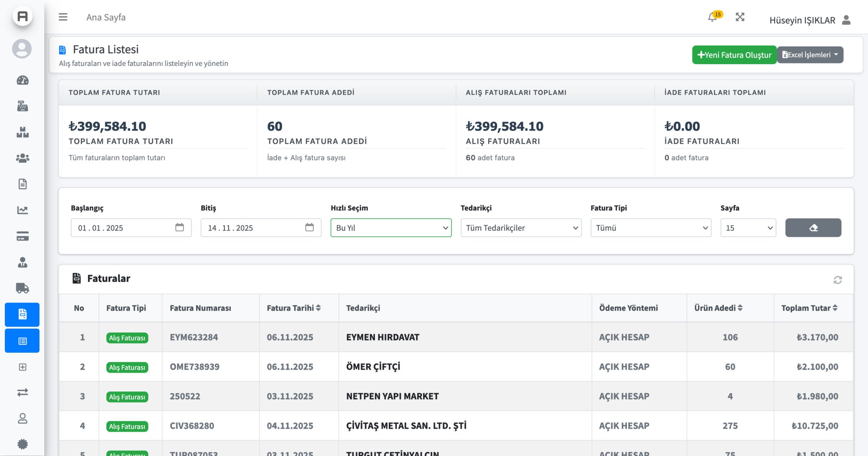Open Excel İşlemleri dropdown menu

click(810, 55)
